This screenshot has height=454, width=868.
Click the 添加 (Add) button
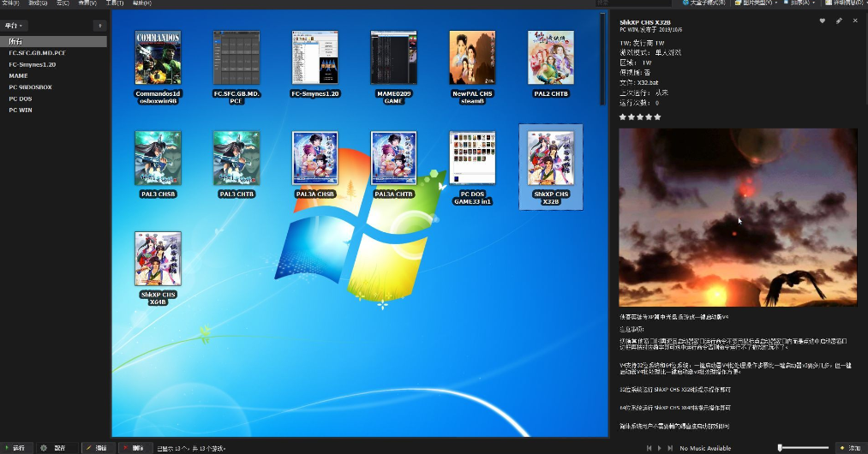pyautogui.click(x=851, y=448)
